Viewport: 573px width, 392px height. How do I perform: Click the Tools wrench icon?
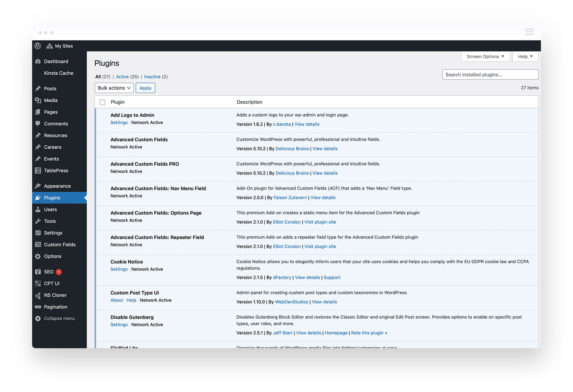(38, 221)
